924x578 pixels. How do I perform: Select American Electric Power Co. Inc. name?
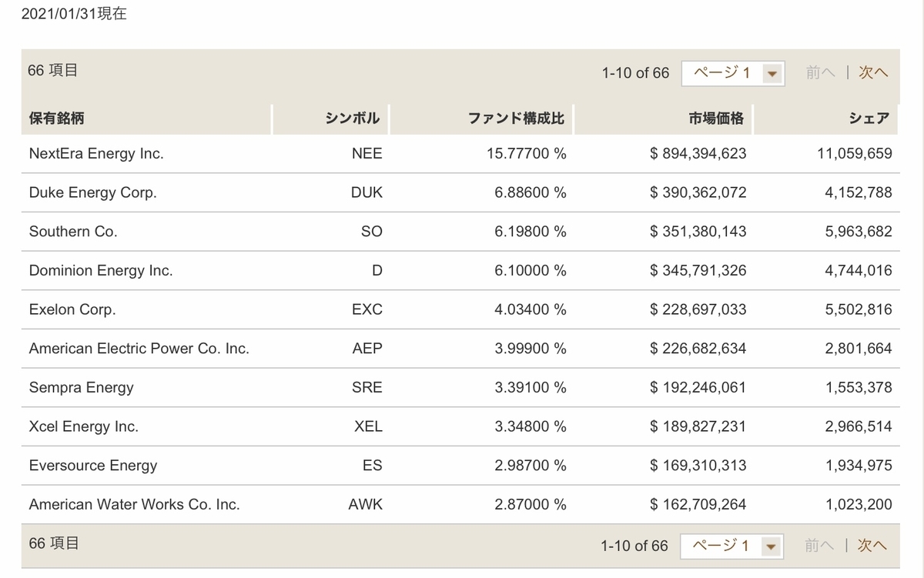coord(139,349)
